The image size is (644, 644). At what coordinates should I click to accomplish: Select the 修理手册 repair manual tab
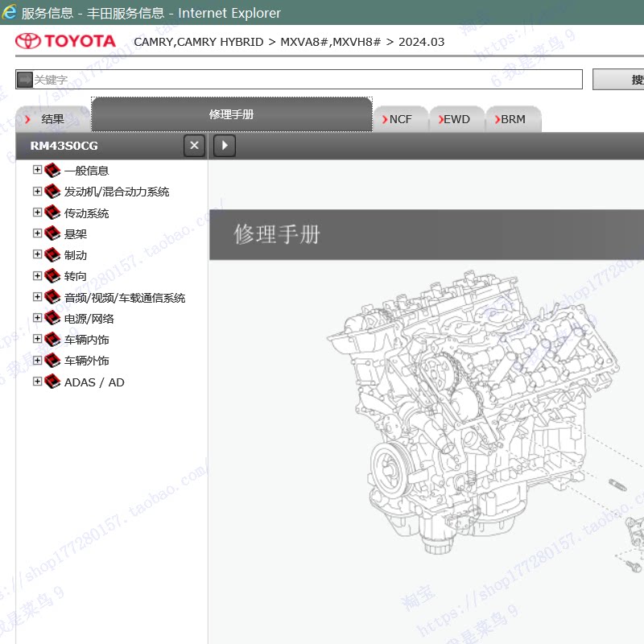click(x=232, y=114)
